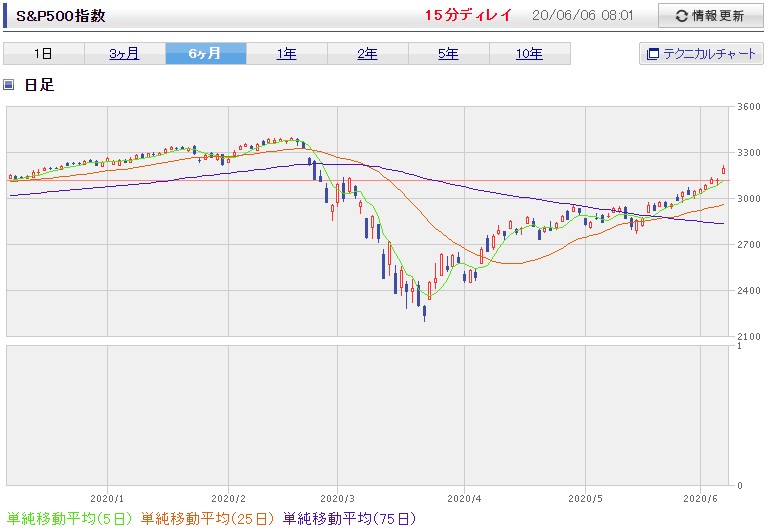Image resolution: width=769 pixels, height=532 pixels.
Task: Click the 3000 price axis label
Action: tap(749, 199)
